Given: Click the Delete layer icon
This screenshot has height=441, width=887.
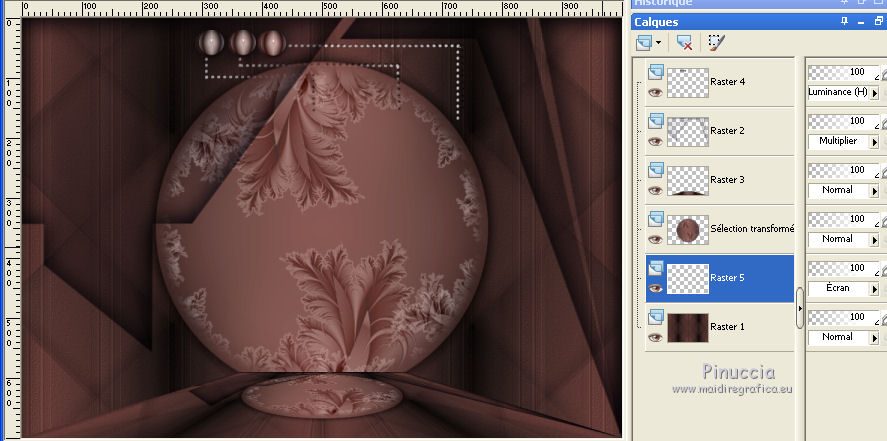Looking at the screenshot, I should coord(684,42).
